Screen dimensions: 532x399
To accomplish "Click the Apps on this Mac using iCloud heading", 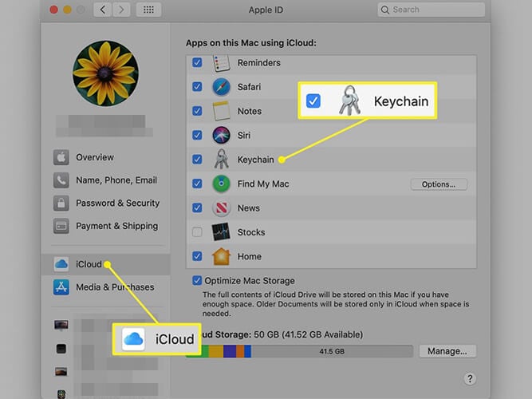I will (251, 43).
